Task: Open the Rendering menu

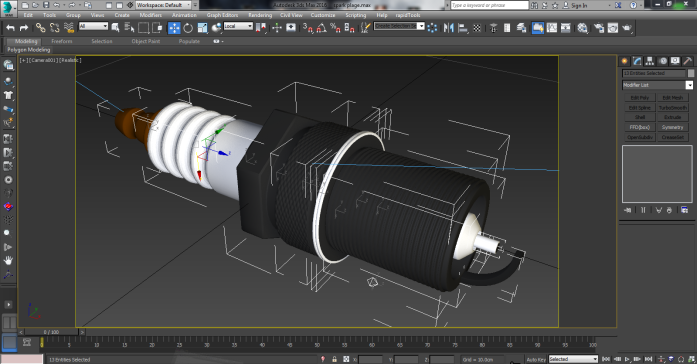Action: click(x=260, y=15)
